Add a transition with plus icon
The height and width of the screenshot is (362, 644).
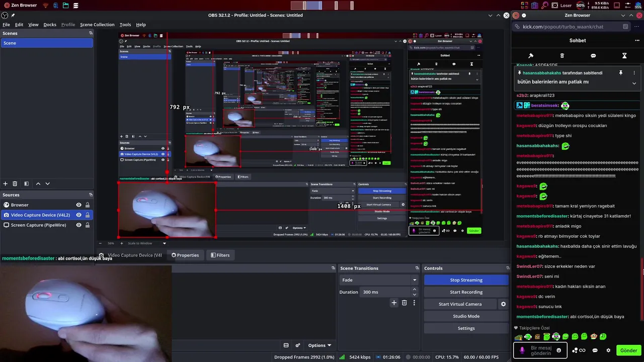coord(394,303)
